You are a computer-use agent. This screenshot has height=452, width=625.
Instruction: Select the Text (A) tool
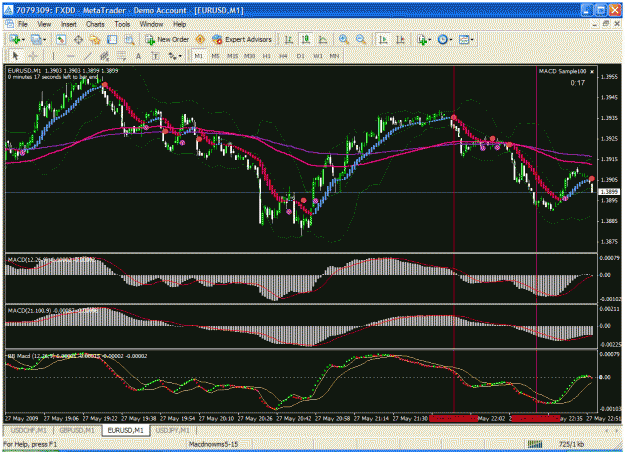(x=138, y=56)
